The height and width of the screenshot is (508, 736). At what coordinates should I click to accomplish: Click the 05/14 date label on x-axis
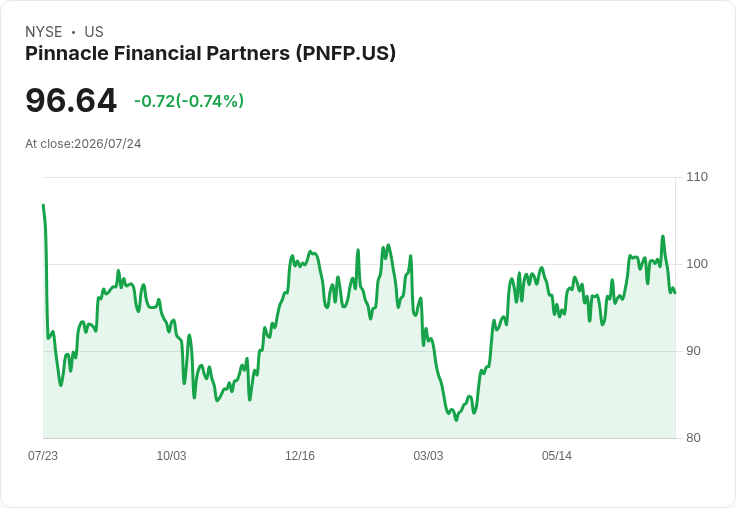pyautogui.click(x=557, y=455)
